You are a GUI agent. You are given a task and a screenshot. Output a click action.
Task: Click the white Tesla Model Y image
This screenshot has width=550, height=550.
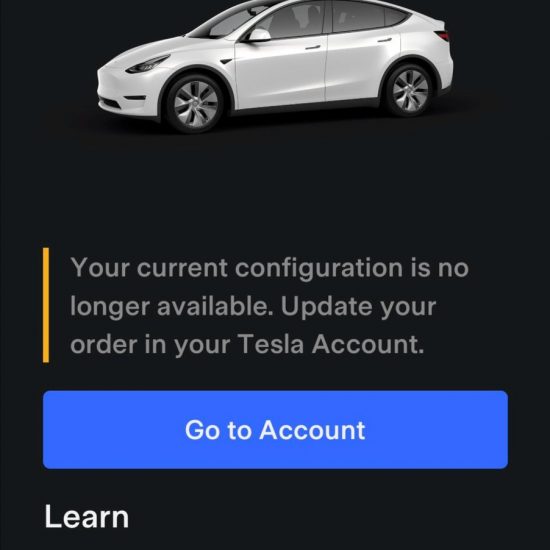(x=275, y=65)
